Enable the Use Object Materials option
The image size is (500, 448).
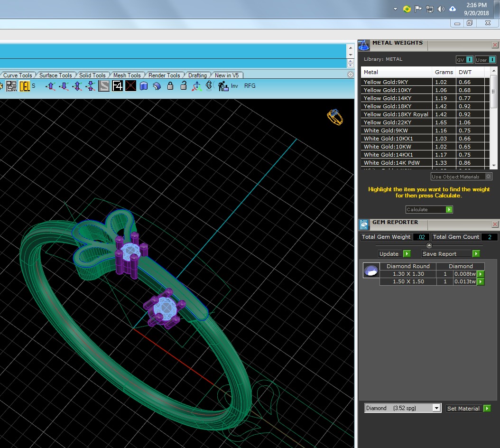[x=462, y=177]
